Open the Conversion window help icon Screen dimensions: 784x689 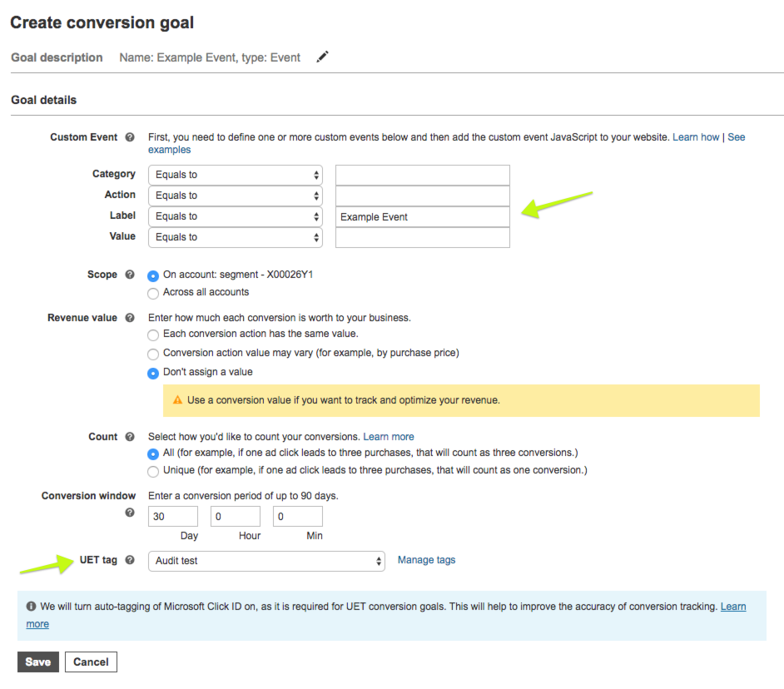[x=130, y=512]
